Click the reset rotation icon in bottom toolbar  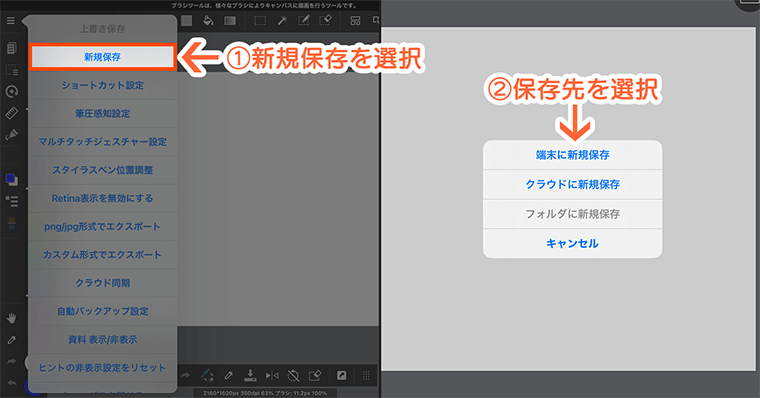pos(293,375)
